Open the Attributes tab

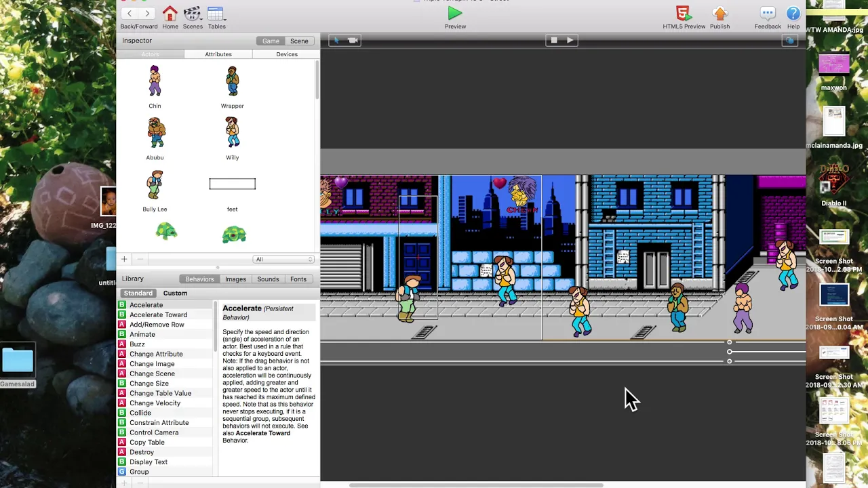tap(218, 54)
